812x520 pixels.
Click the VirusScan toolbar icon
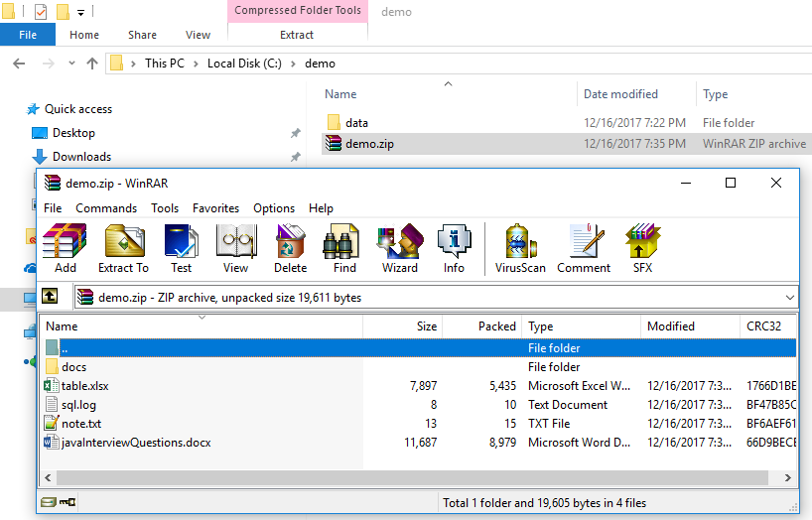[520, 248]
